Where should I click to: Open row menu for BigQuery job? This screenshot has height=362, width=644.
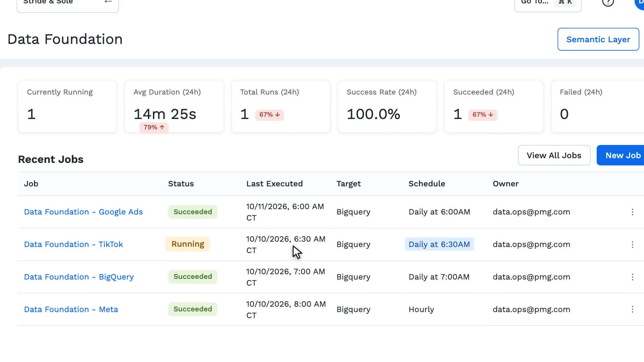pos(632,277)
